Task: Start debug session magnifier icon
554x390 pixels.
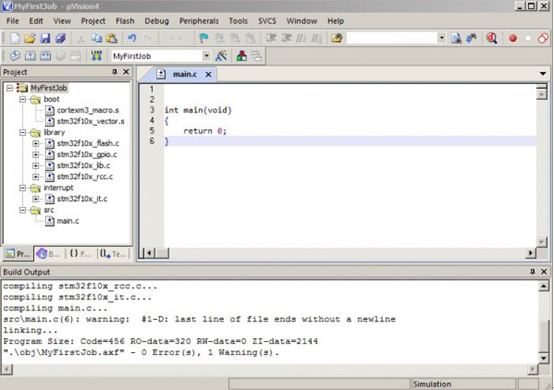Action: [492, 38]
